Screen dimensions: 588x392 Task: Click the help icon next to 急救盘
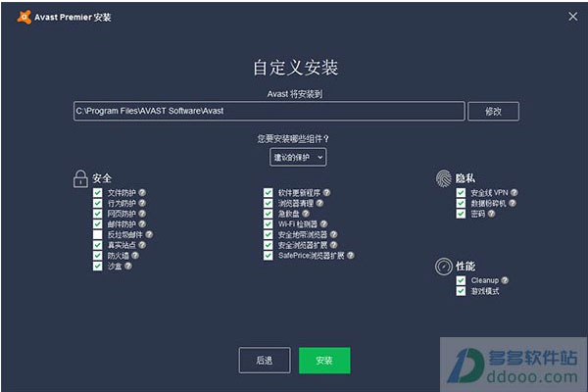click(x=306, y=214)
